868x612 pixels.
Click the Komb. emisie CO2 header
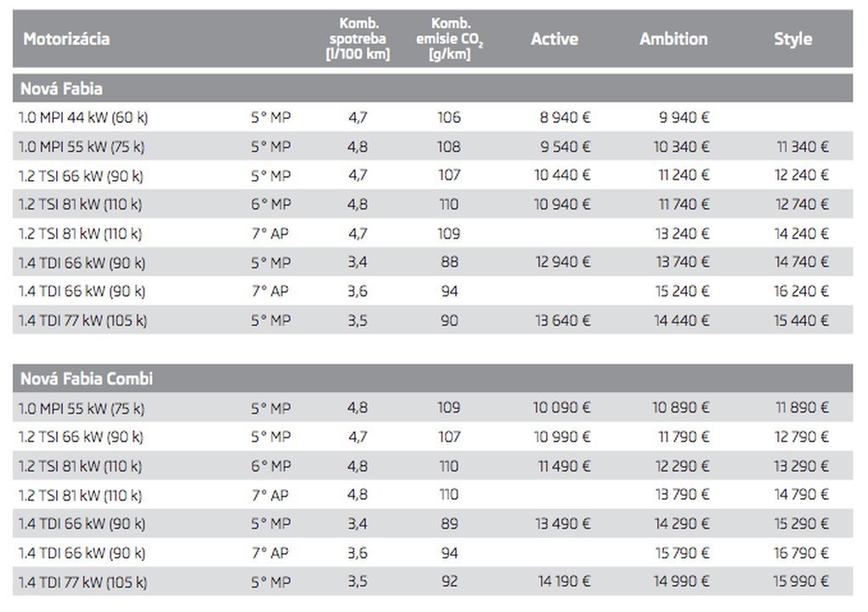coord(450,39)
